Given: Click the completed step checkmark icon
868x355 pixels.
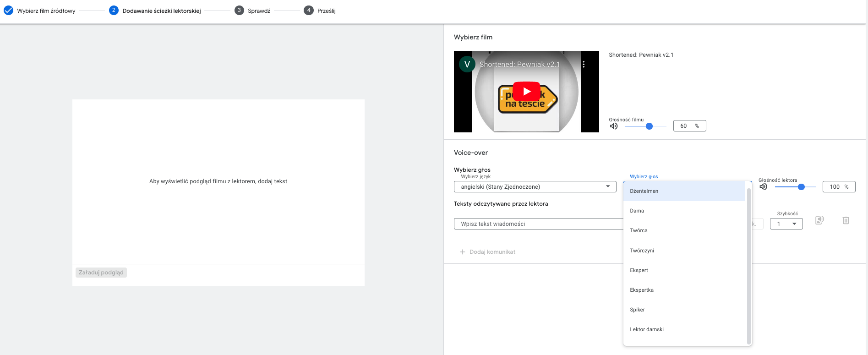Looking at the screenshot, I should [x=8, y=11].
